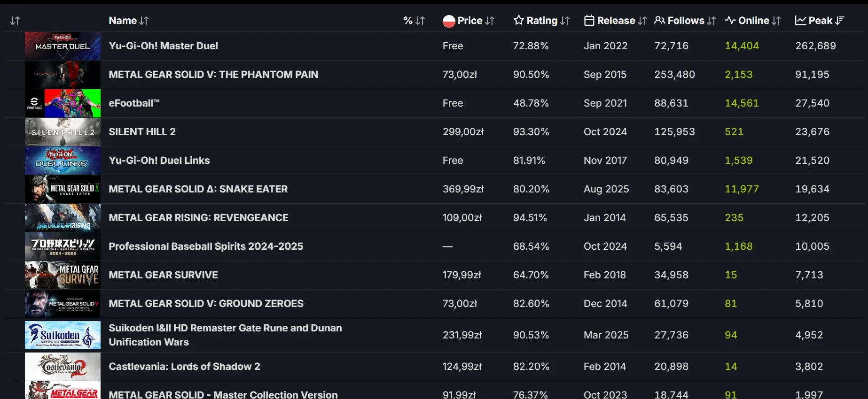
Task: Click the Suikoden HD Remaster thumbnail
Action: click(x=63, y=335)
